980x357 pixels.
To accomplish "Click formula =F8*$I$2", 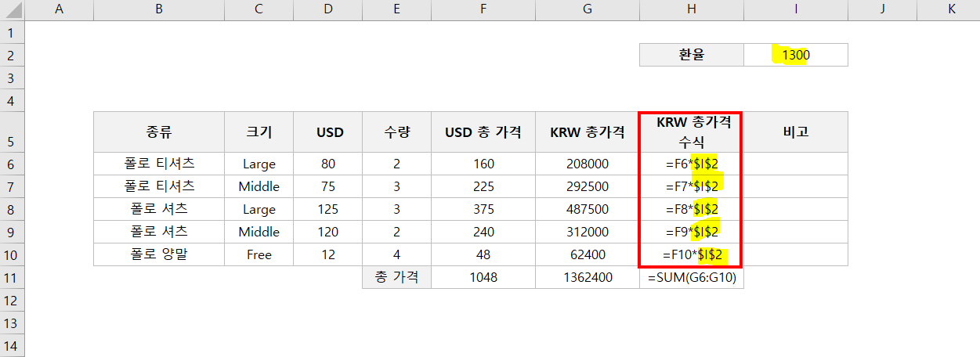I will click(x=692, y=209).
